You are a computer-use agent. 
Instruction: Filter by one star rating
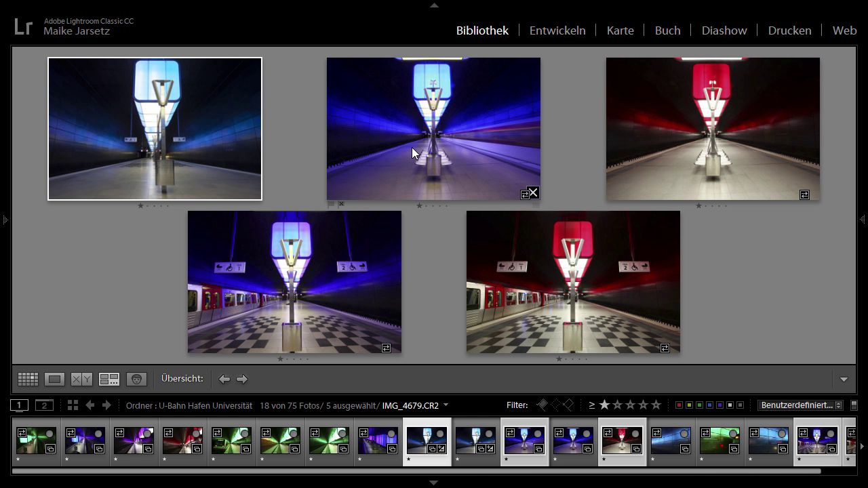(x=604, y=405)
